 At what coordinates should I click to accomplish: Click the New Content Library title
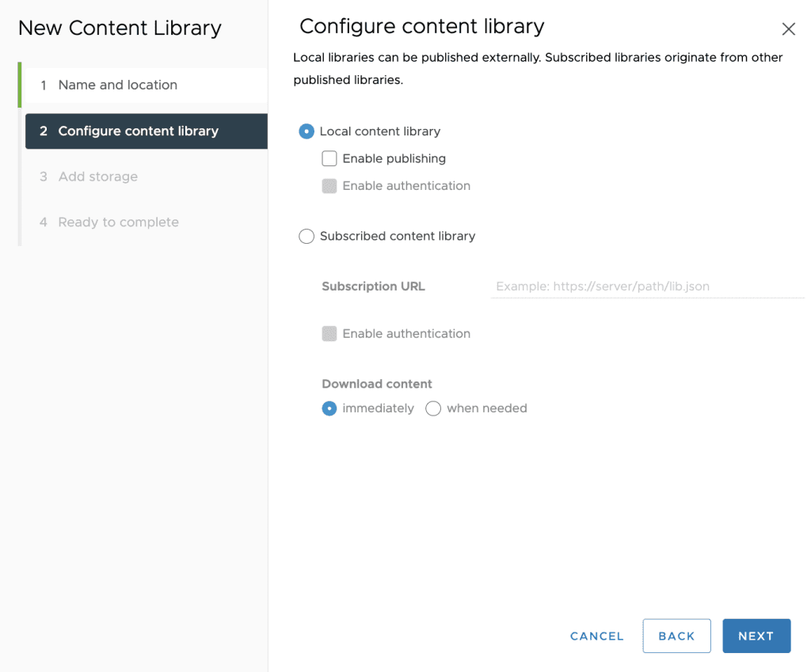click(120, 28)
